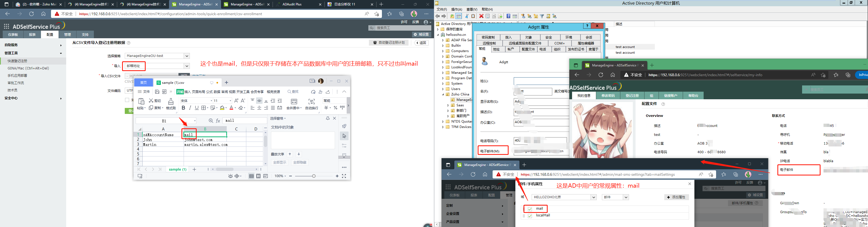Click cell containing martin.alex@test.com
The image size is (868, 227).
(206, 145)
